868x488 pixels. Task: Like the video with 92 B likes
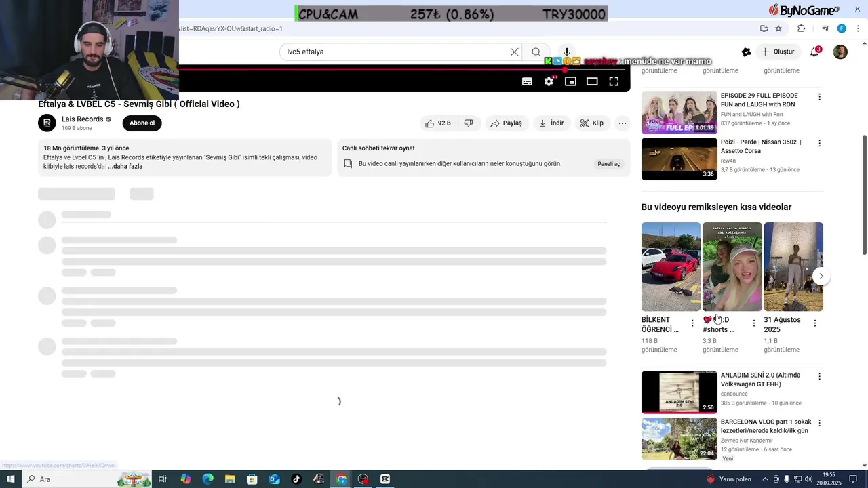tap(437, 123)
